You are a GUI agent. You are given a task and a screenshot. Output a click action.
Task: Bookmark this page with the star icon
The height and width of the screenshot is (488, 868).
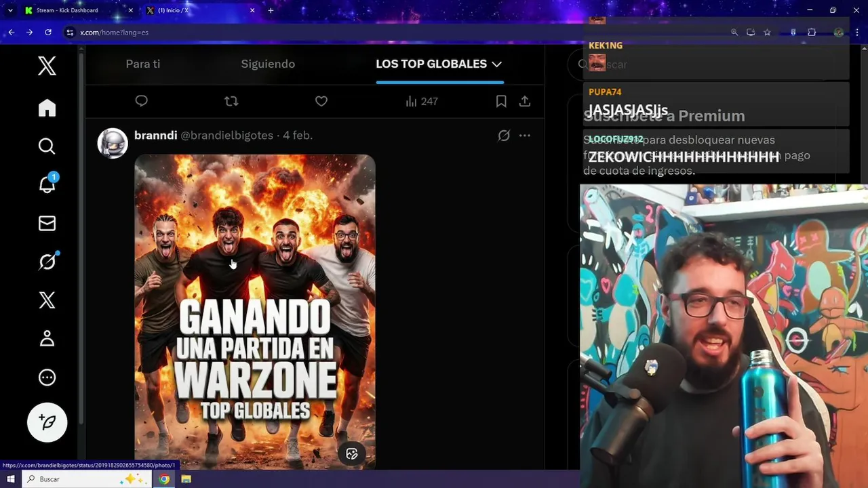[767, 32]
